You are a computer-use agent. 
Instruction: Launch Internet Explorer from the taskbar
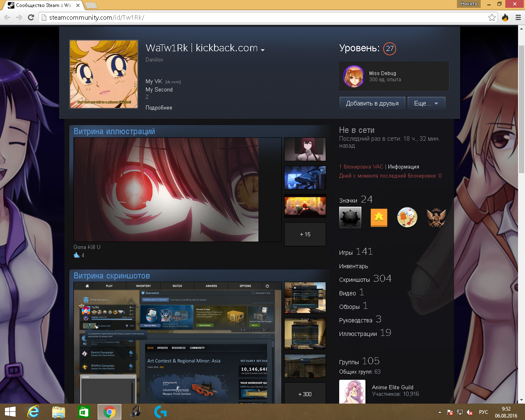point(33,412)
